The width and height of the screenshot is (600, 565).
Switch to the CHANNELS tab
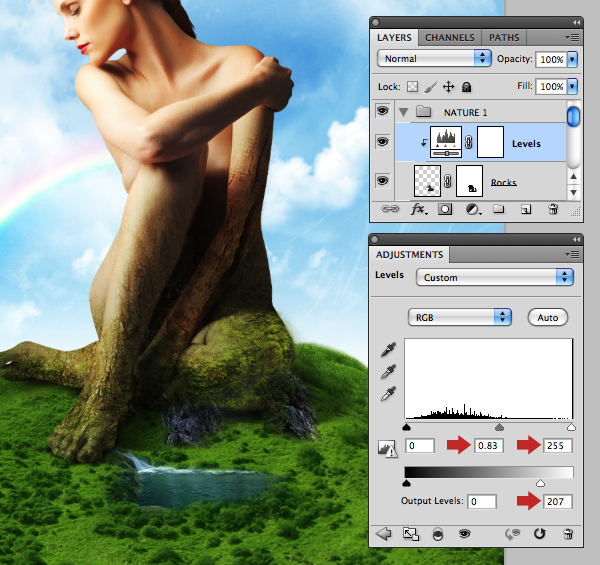[450, 37]
